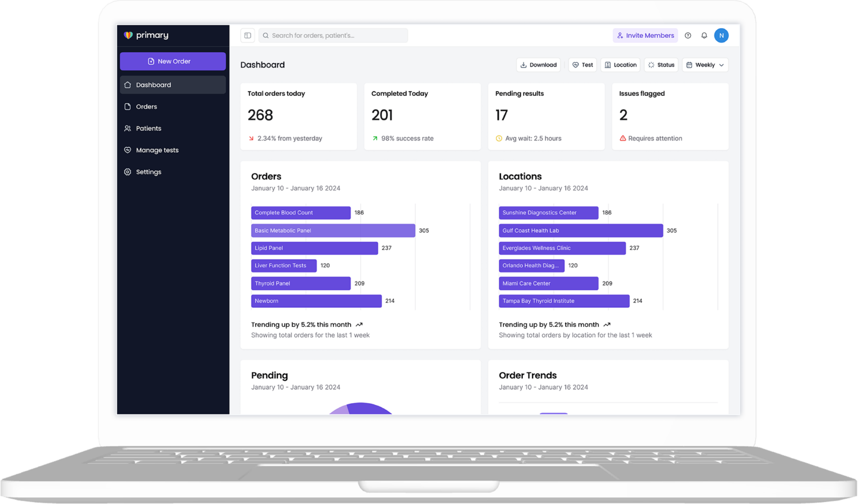Open Settings from the sidebar

tap(148, 172)
